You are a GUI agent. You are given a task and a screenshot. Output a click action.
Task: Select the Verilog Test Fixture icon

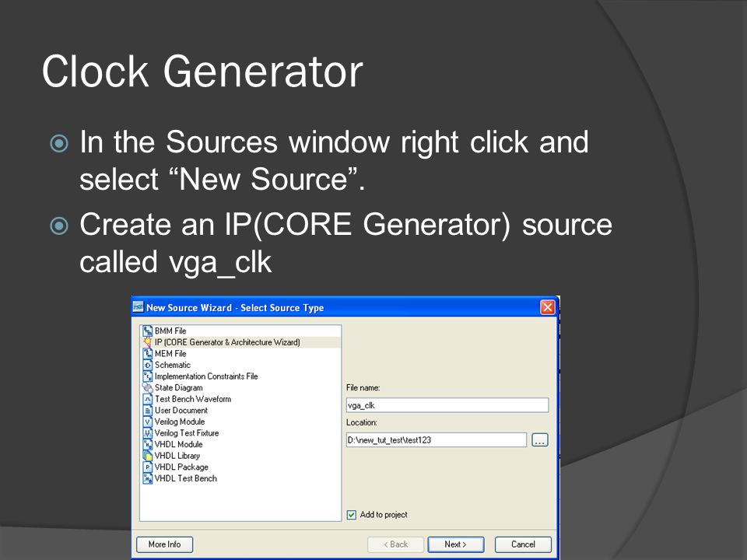click(x=148, y=433)
